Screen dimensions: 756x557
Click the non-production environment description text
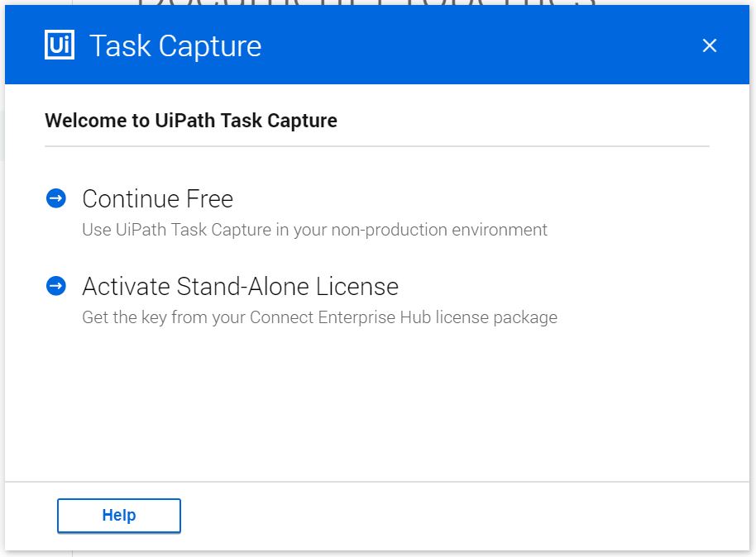314,230
